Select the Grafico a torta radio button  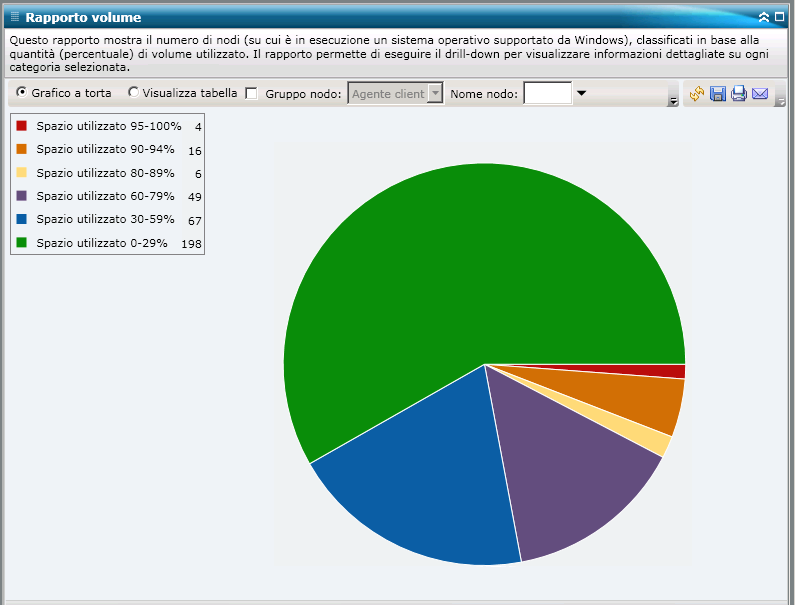pyautogui.click(x=21, y=92)
